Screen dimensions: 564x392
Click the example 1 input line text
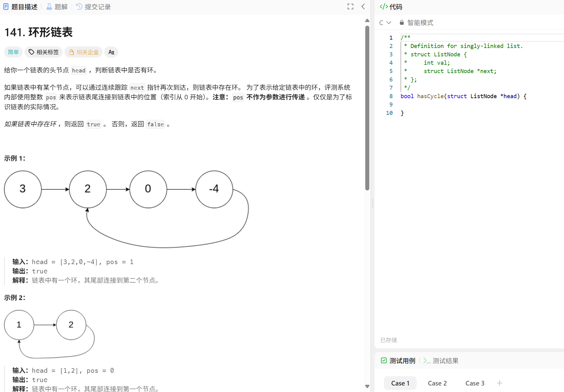pos(73,262)
